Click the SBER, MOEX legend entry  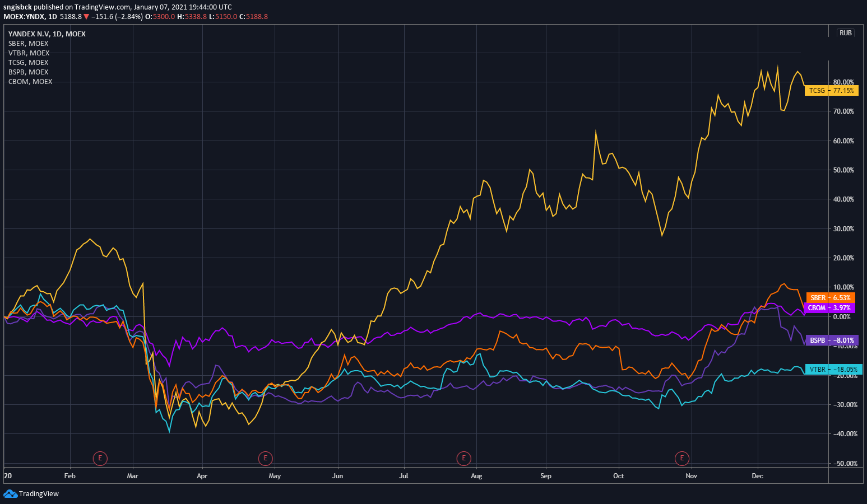(x=29, y=44)
